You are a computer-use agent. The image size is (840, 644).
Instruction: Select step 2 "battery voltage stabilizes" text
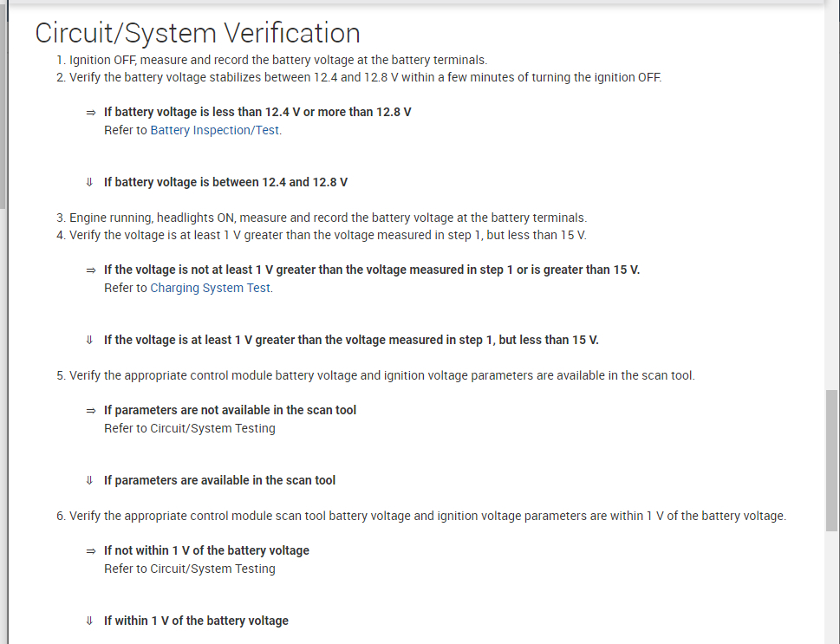point(364,77)
